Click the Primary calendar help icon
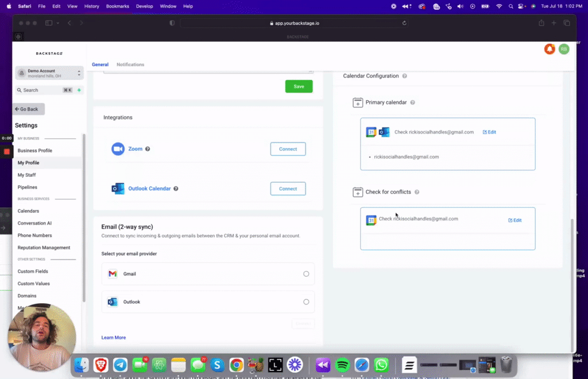Viewport: 588px width, 379px height. [412, 102]
